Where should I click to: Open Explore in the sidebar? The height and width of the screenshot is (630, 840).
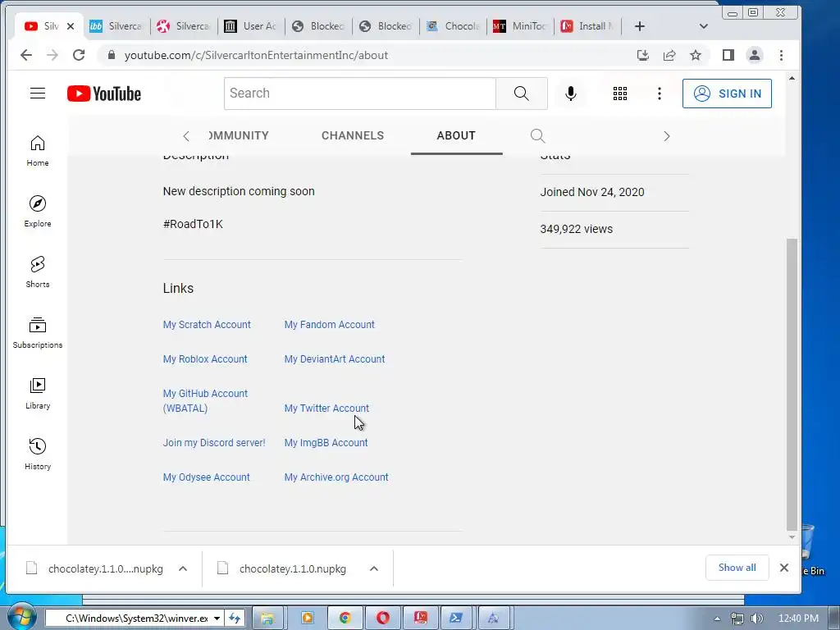coord(38,212)
